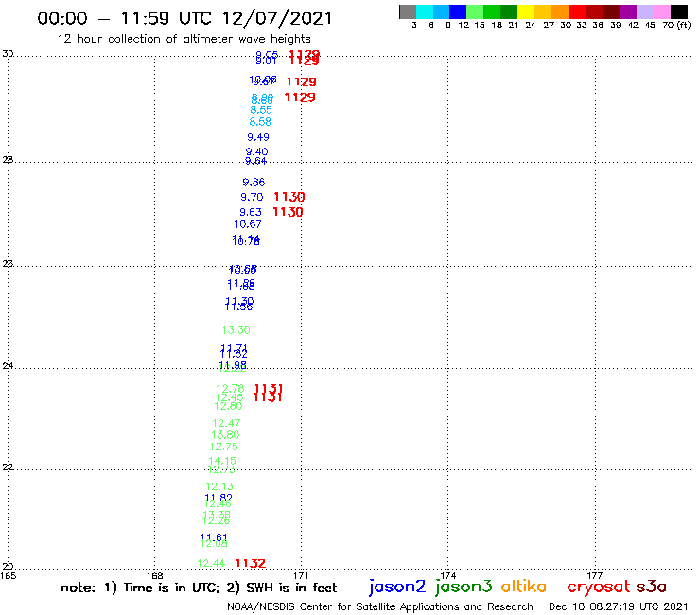Click the latitude axis label 24
700x615 pixels.
pos(8,366)
